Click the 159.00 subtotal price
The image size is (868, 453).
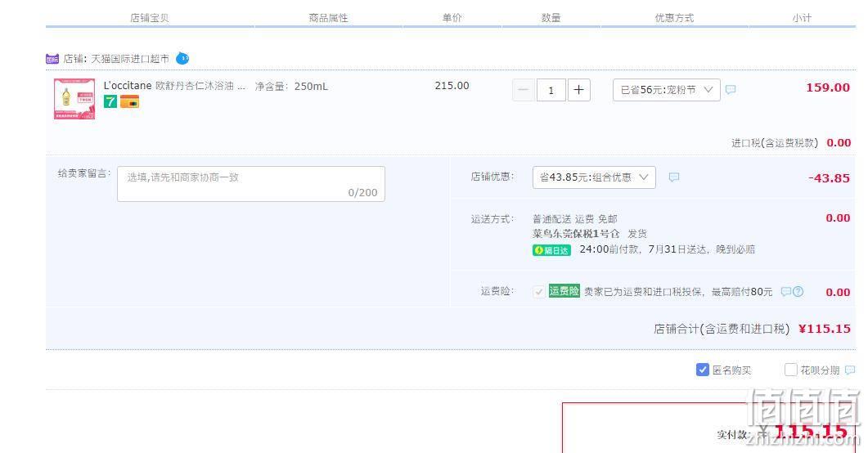[828, 87]
